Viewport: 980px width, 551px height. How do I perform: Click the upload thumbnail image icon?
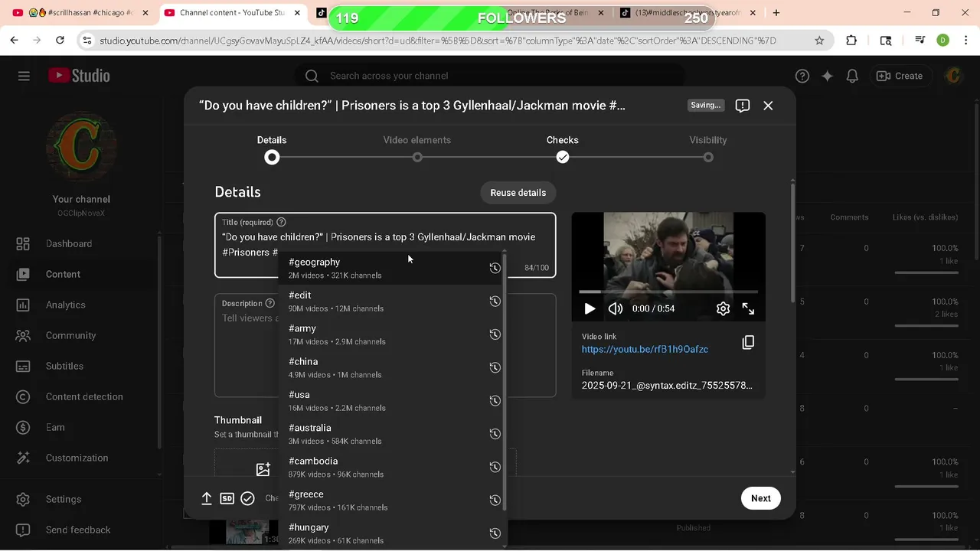pyautogui.click(x=263, y=469)
